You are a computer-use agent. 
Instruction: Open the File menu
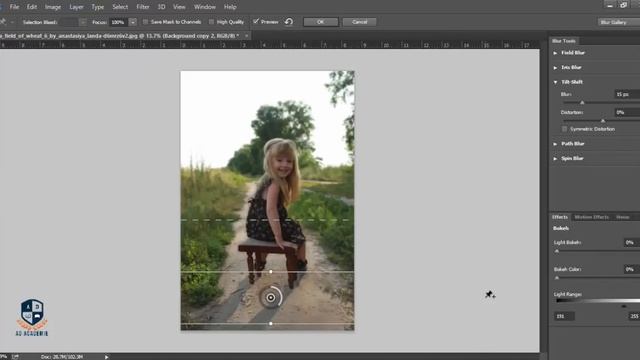14,7
